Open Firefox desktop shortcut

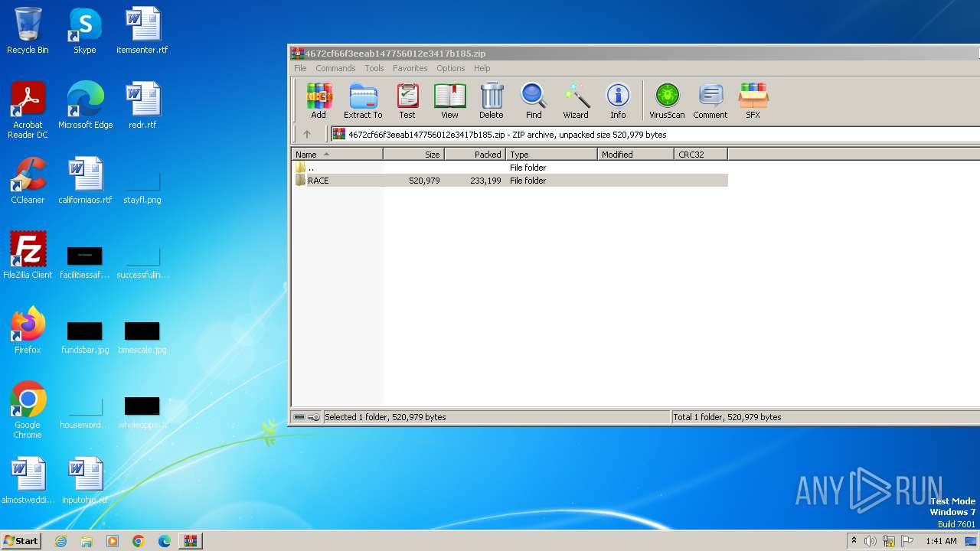point(28,331)
